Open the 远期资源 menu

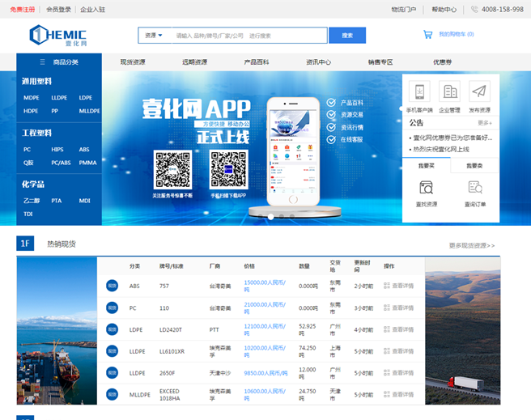point(195,62)
